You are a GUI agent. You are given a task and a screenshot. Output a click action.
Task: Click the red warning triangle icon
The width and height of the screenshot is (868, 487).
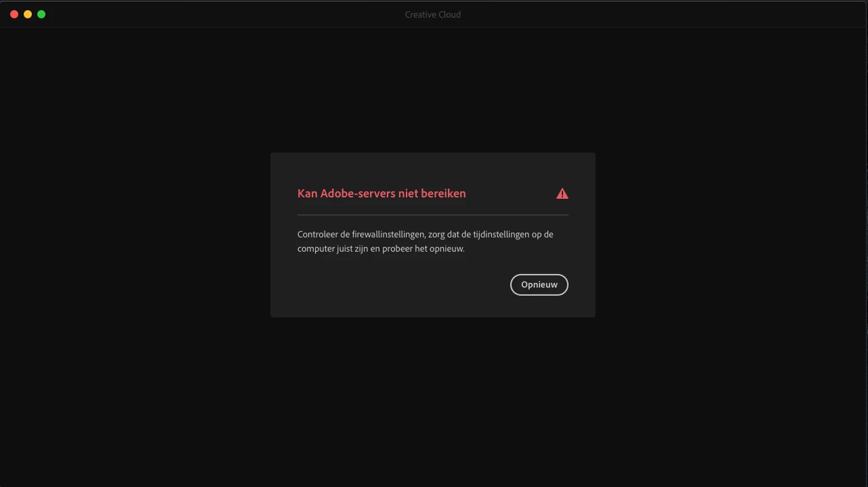562,194
